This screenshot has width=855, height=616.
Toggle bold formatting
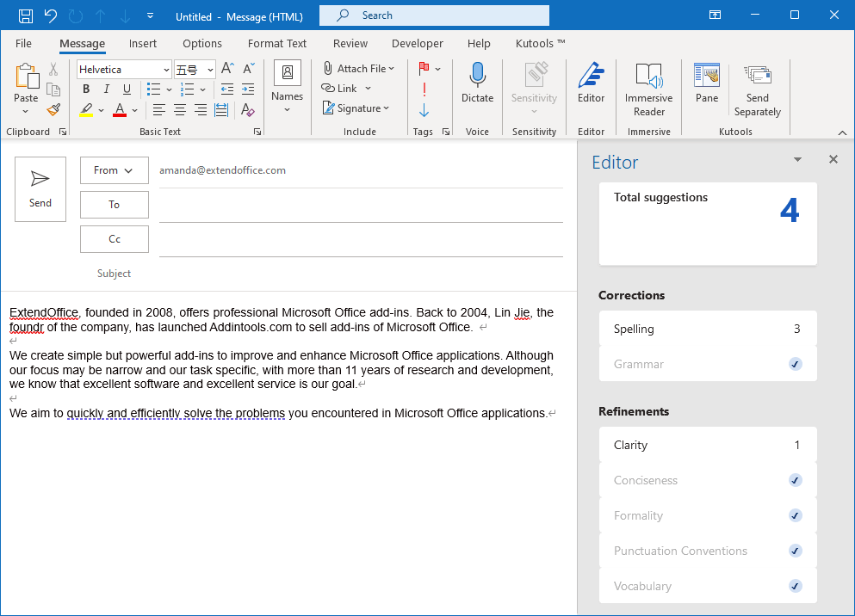pyautogui.click(x=86, y=89)
